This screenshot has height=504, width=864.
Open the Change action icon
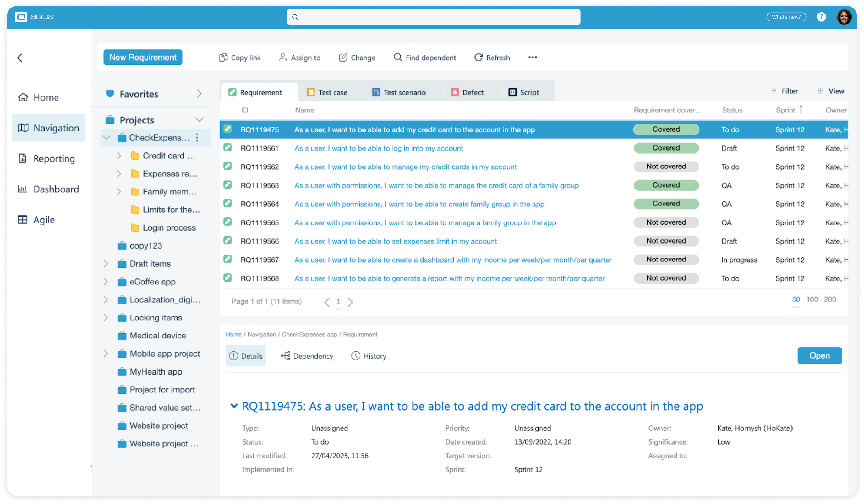tap(343, 57)
